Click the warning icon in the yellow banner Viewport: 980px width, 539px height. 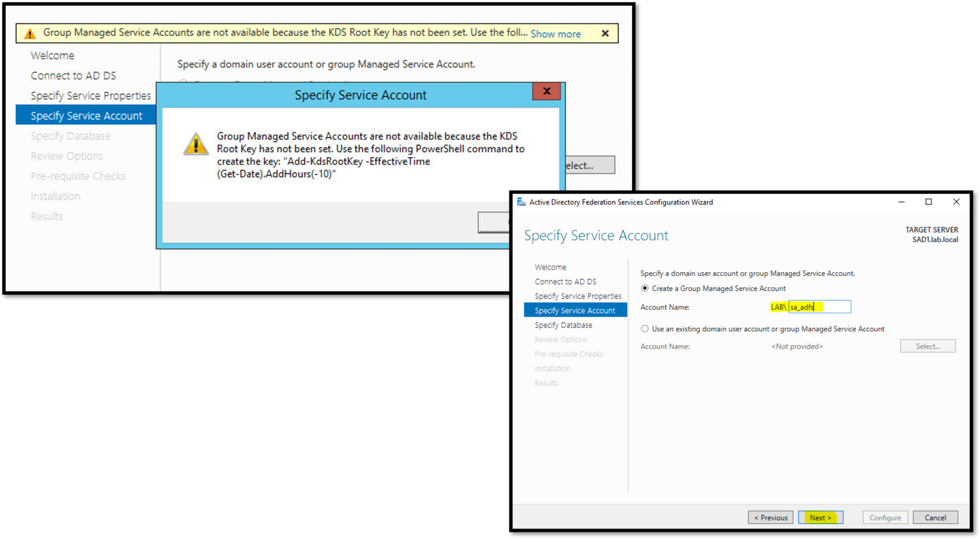[30, 33]
